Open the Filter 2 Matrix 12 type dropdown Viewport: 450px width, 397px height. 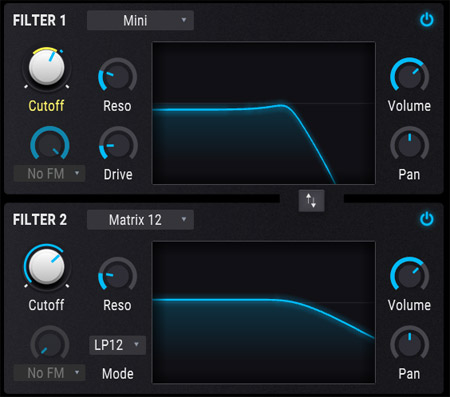(140, 220)
